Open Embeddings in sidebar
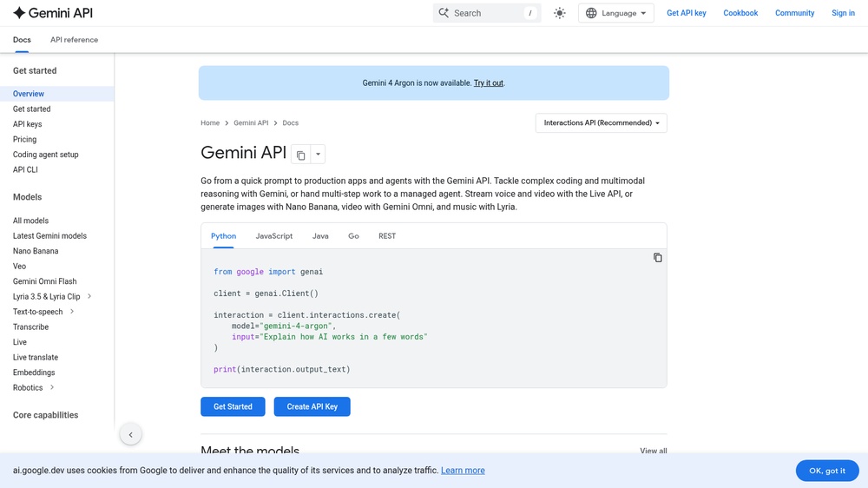This screenshot has height=488, width=868. point(34,373)
